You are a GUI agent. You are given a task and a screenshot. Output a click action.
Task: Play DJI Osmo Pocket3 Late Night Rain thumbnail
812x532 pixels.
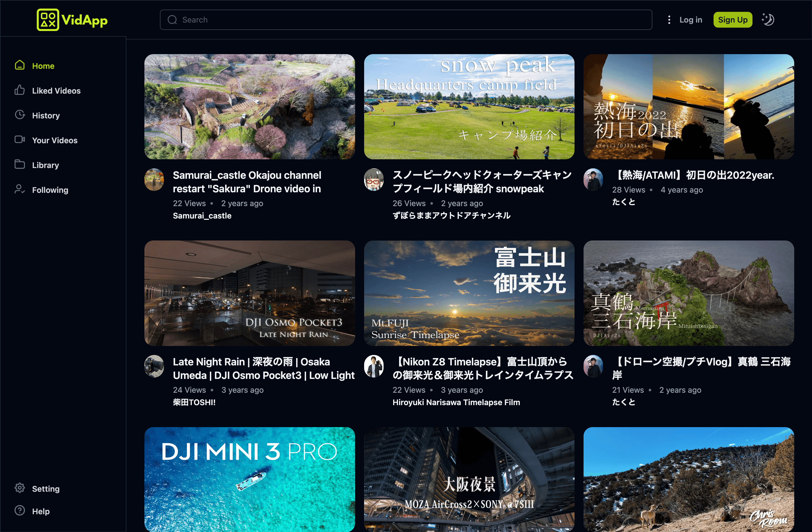249,293
